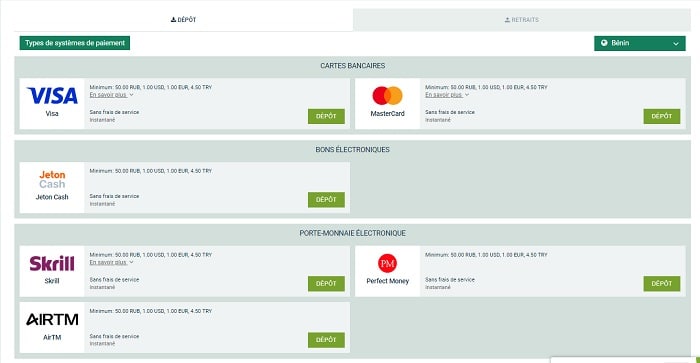Open the Bénin country dropdown

pos(640,43)
